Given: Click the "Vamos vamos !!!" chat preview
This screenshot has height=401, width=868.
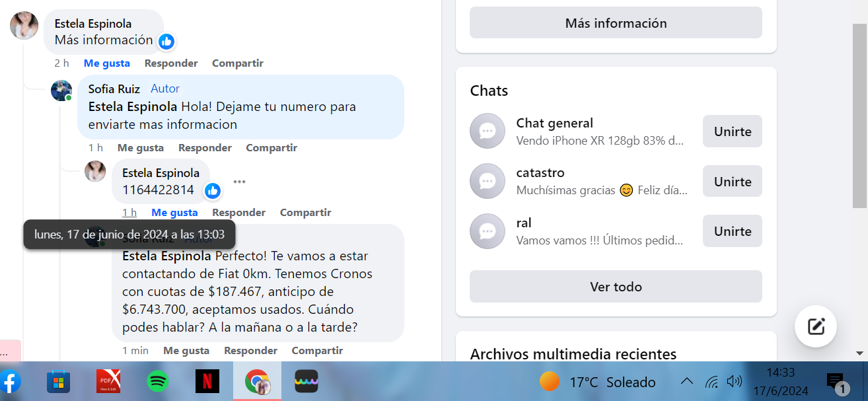Looking at the screenshot, I should pos(600,240).
